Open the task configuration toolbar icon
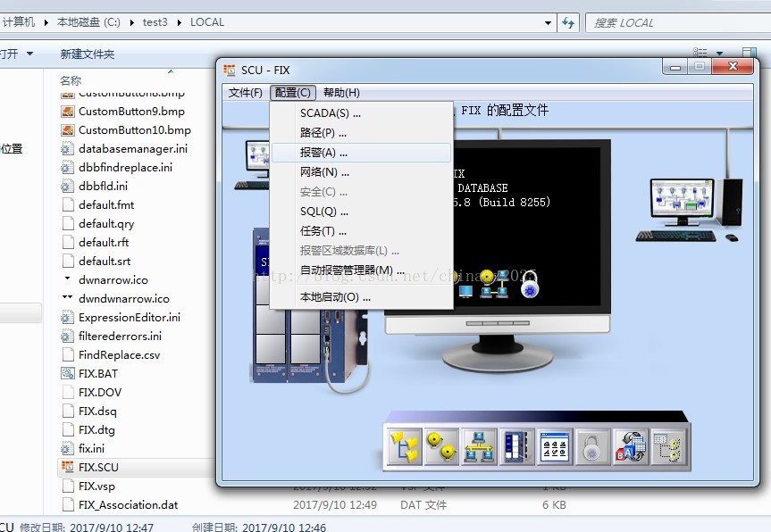 tap(554, 446)
